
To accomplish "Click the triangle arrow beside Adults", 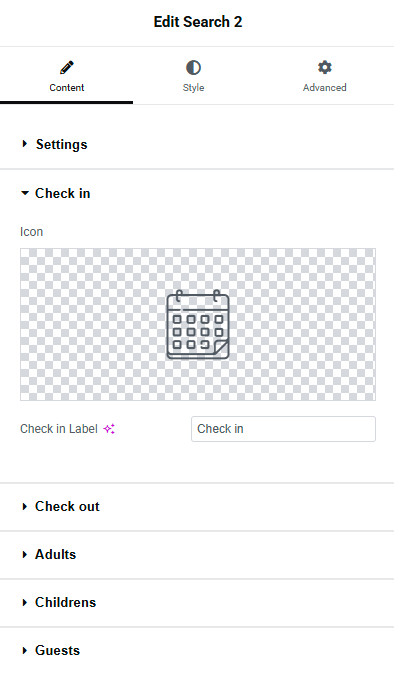I will tap(24, 555).
